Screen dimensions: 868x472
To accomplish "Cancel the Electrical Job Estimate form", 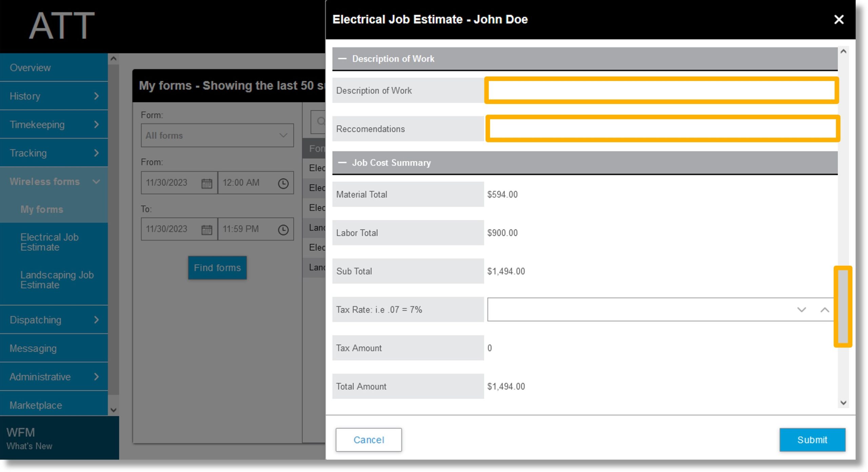I will (369, 439).
